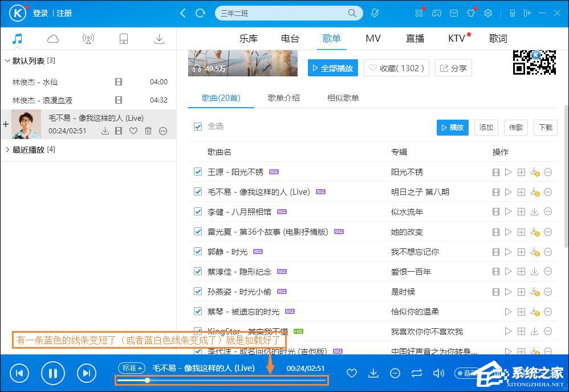The height and width of the screenshot is (392, 569).
Task: Open the game center icon in title bar
Action: [x=437, y=13]
